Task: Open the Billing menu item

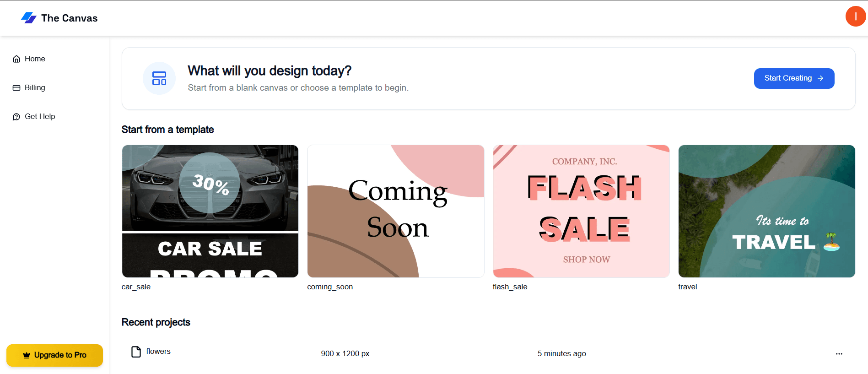Action: tap(35, 88)
